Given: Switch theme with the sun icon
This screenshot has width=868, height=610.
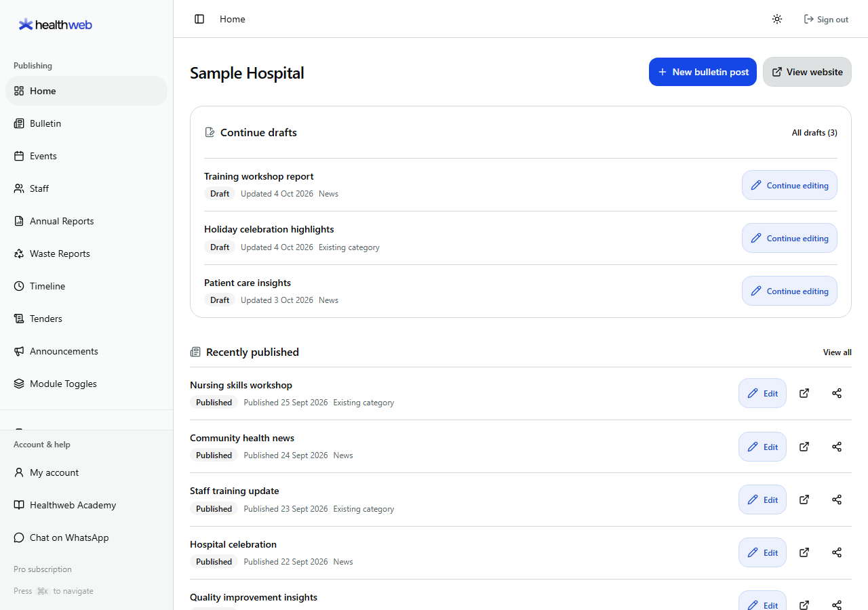Looking at the screenshot, I should point(777,19).
